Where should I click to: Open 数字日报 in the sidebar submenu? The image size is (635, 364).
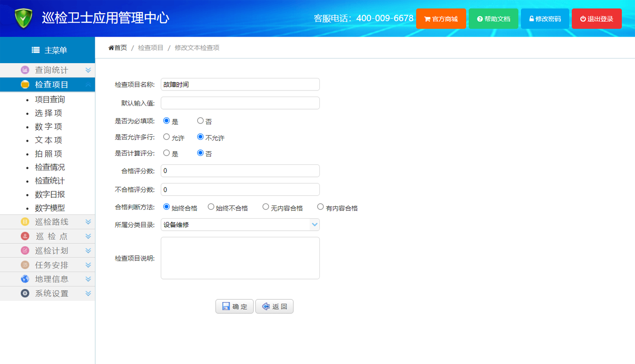point(50,195)
